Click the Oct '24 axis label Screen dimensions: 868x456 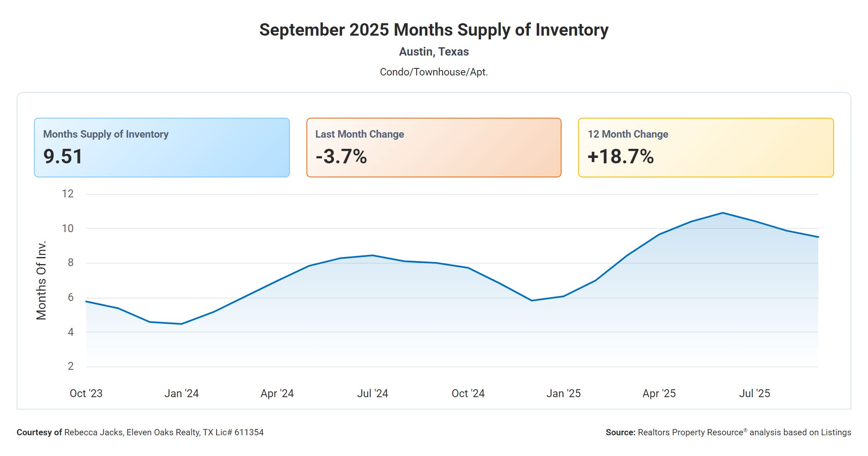point(468,393)
